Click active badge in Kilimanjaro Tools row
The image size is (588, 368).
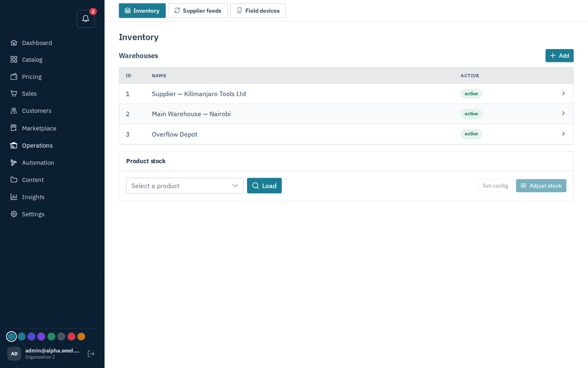click(x=471, y=94)
